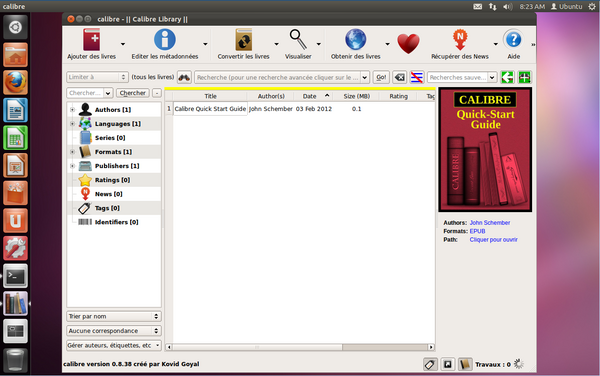
Task: Sort by Rating column header
Action: [x=398, y=96]
